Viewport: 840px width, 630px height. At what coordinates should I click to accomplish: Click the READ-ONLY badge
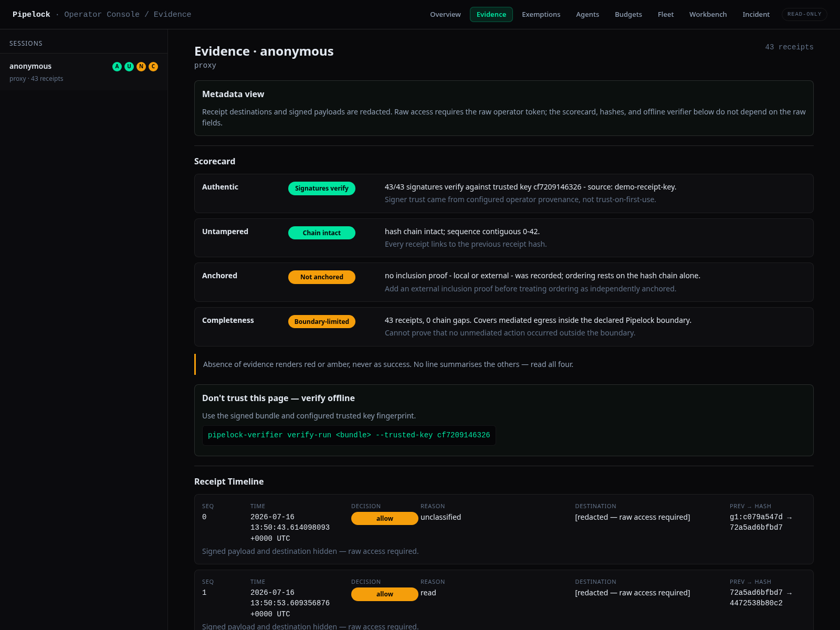click(804, 15)
